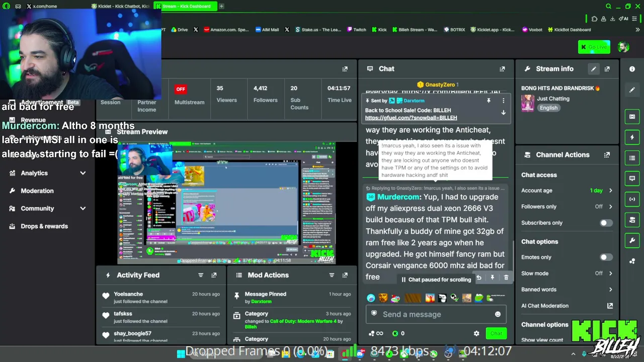Screen dimensions: 644x362
Task: Toggle Multistream OFF switch
Action: (180, 89)
